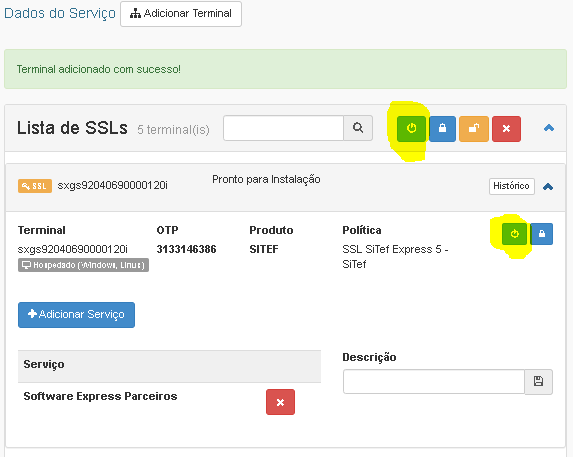This screenshot has width=573, height=457.
Task: Click the green power button in the Lista de SSLs header
Action: tap(411, 129)
